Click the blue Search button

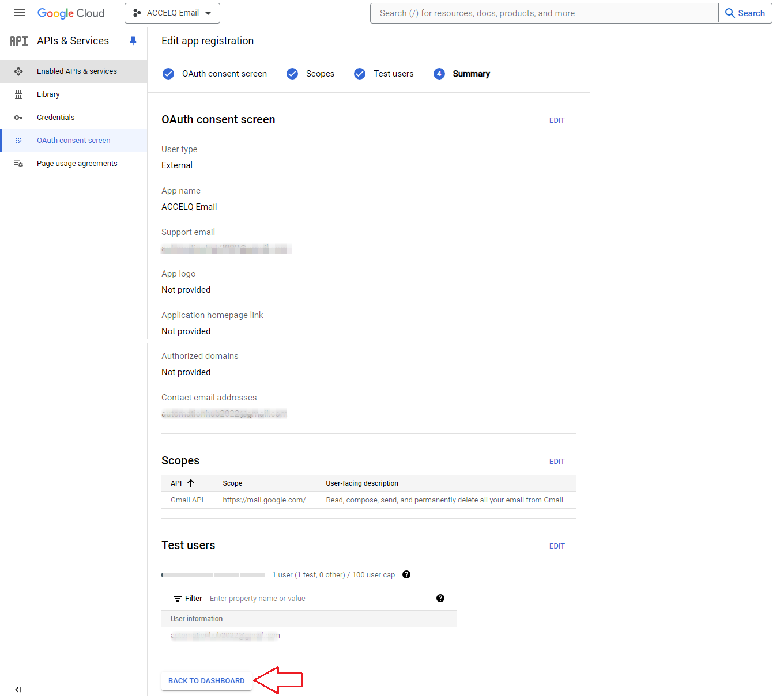745,13
